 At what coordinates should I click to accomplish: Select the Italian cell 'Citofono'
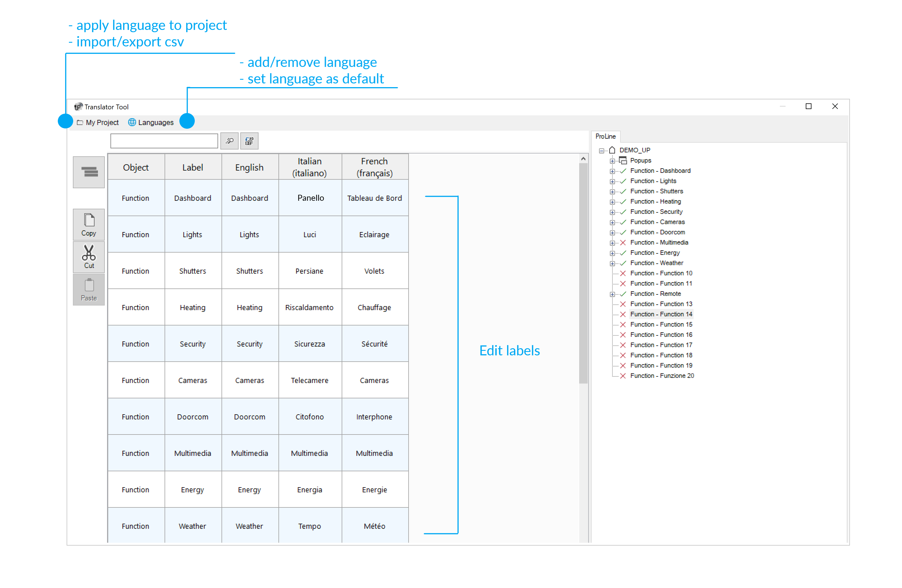[x=310, y=416]
